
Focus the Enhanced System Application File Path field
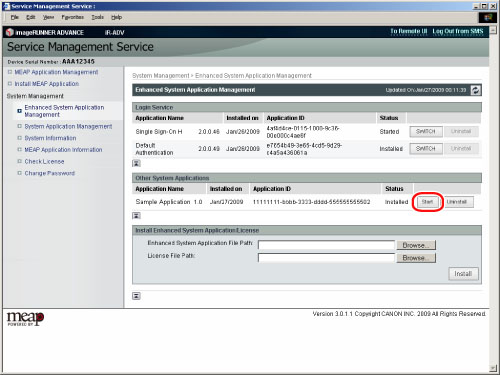326,245
